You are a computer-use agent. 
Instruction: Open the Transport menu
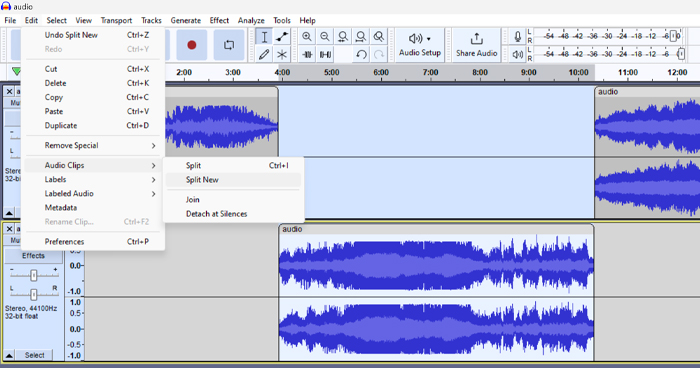click(116, 21)
